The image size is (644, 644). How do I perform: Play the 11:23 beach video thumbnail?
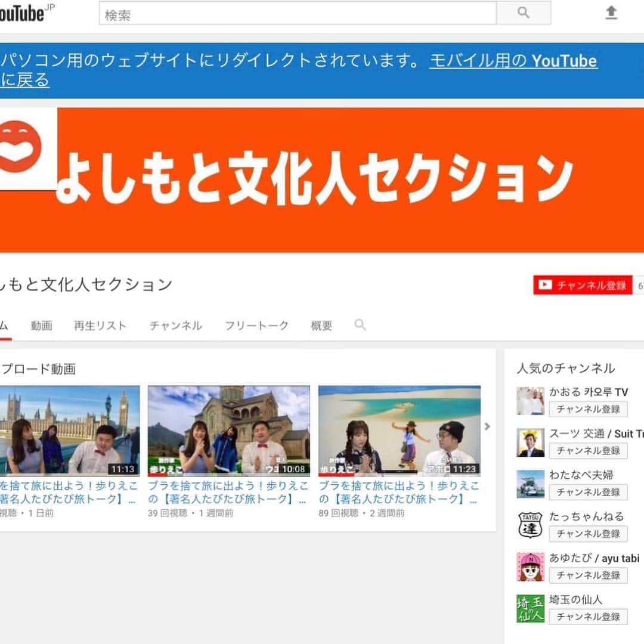tap(400, 431)
